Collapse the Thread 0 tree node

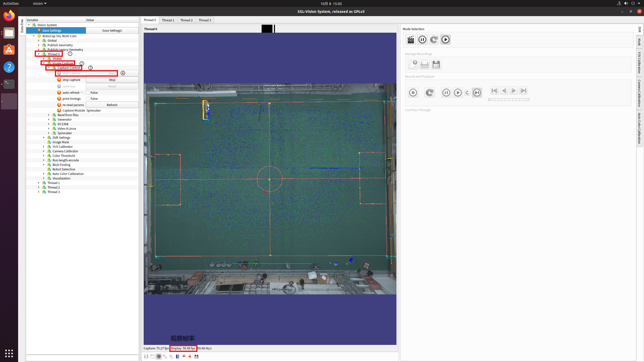coord(39,54)
